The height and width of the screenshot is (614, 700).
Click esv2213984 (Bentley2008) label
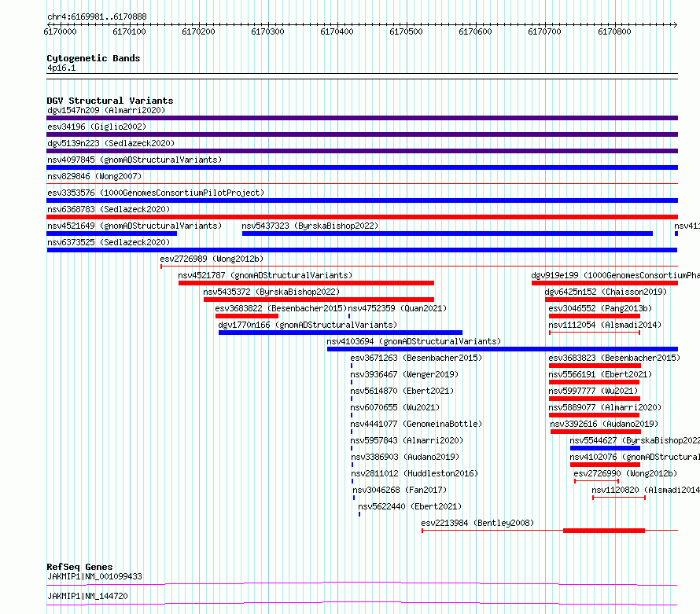pyautogui.click(x=477, y=523)
